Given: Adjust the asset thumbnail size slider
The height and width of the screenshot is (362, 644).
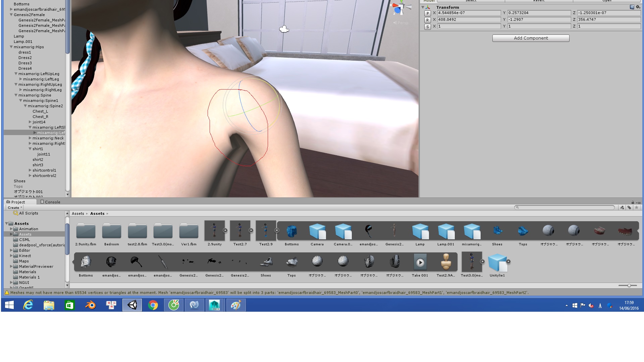Looking at the screenshot, I should point(629,286).
